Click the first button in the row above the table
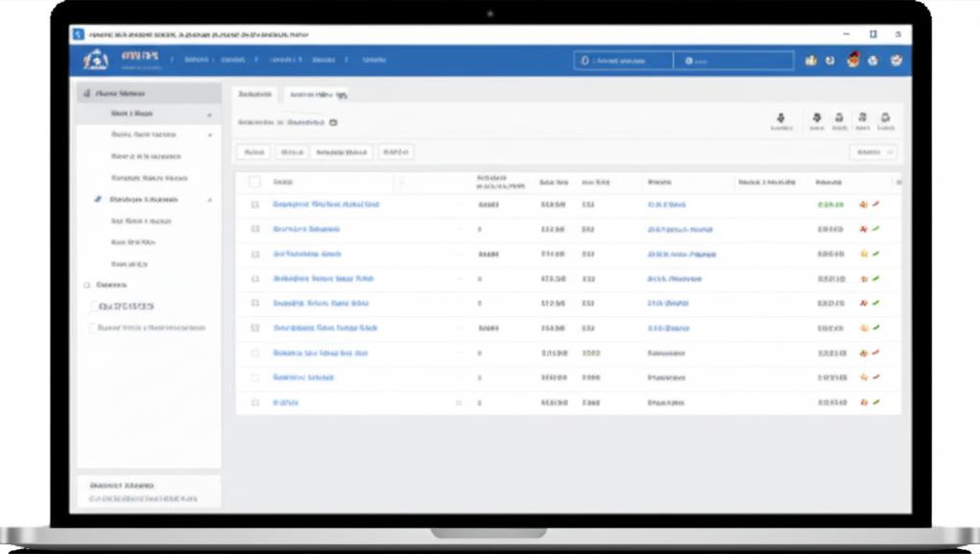 253,152
